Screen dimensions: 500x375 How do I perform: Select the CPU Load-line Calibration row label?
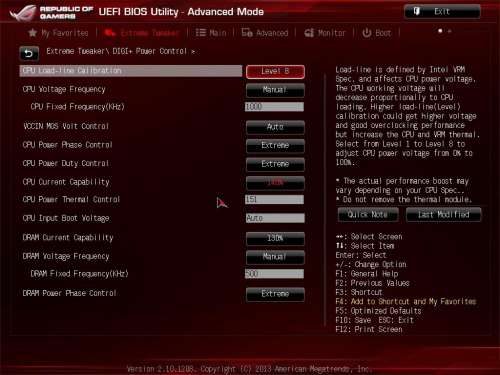pyautogui.click(x=131, y=71)
